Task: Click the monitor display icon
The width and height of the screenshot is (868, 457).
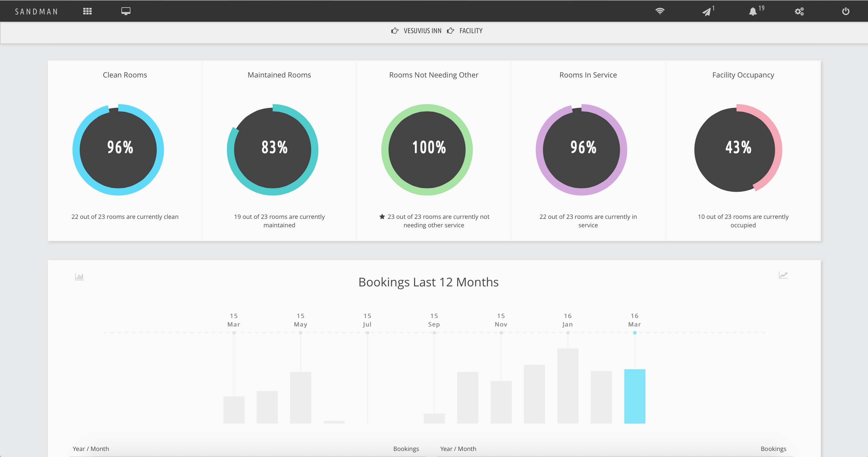Action: point(126,11)
